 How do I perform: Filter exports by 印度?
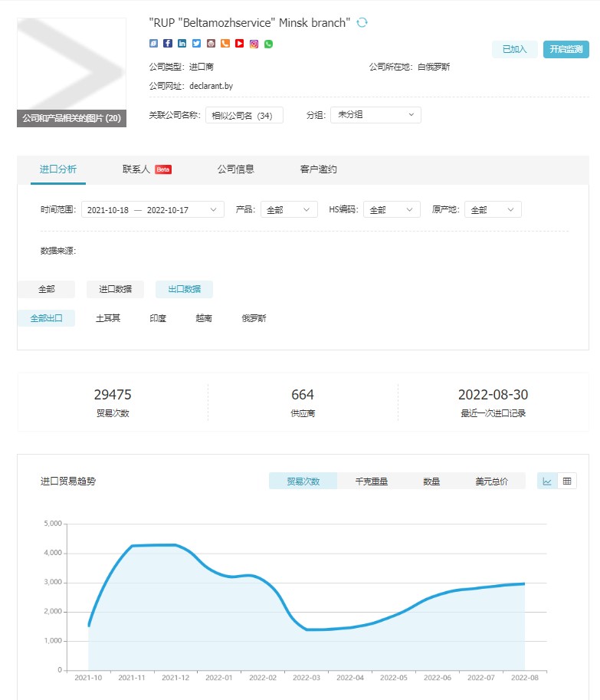[x=158, y=318]
